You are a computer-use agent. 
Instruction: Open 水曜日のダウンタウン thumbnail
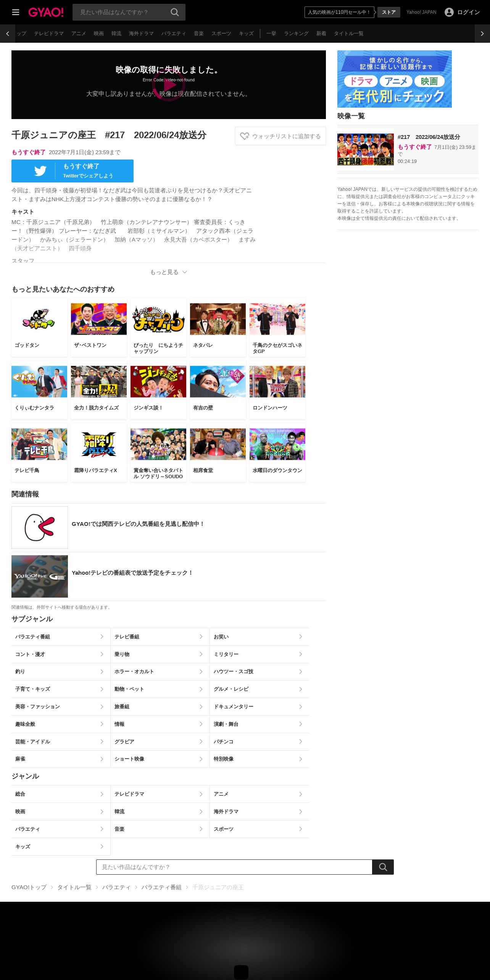pos(277,444)
